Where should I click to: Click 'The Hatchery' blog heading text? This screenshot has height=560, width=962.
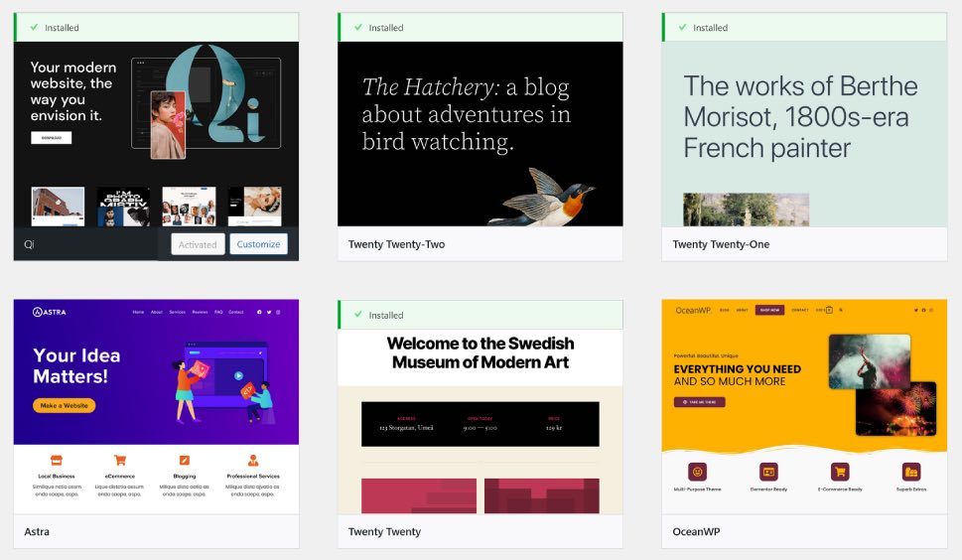pos(467,114)
